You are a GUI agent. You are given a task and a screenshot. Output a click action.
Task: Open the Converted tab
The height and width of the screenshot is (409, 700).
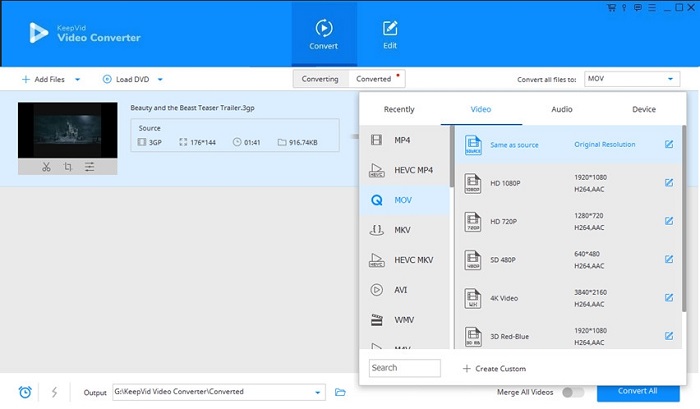tap(374, 79)
